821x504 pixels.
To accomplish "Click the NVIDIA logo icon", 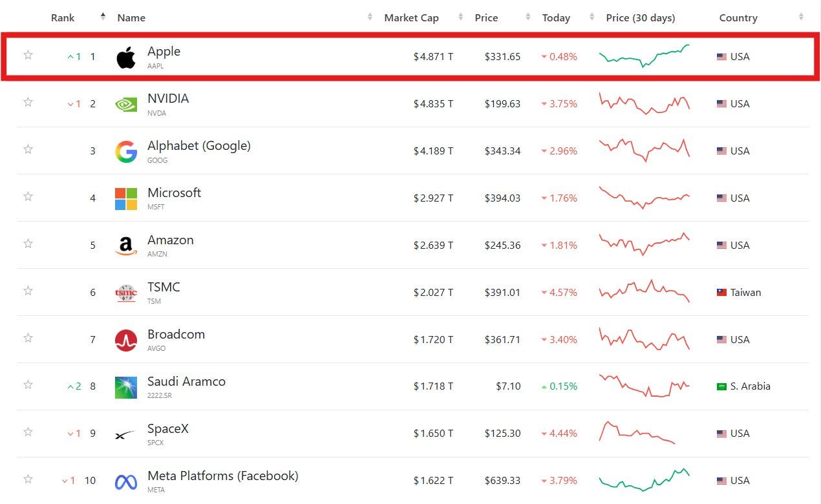I will (x=126, y=105).
